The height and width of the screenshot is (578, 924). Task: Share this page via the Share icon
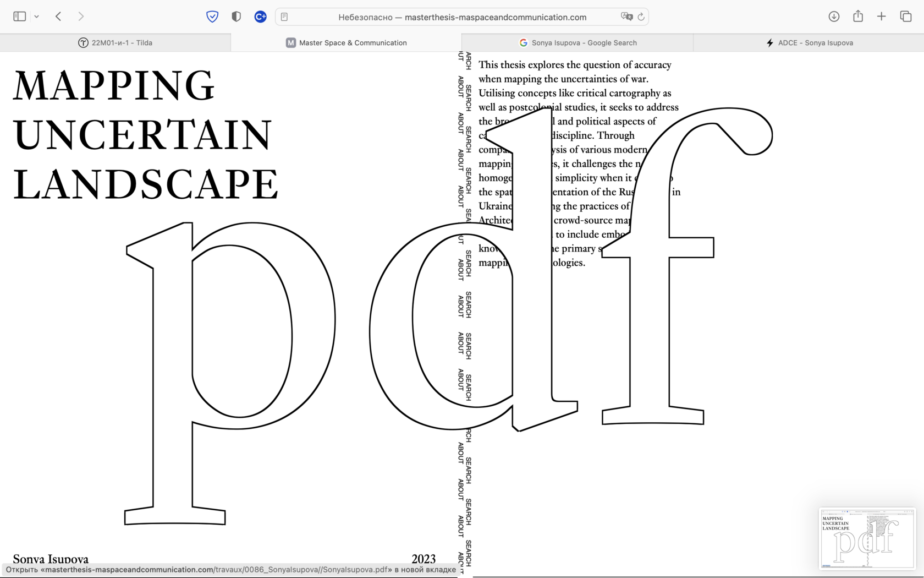pyautogui.click(x=858, y=16)
